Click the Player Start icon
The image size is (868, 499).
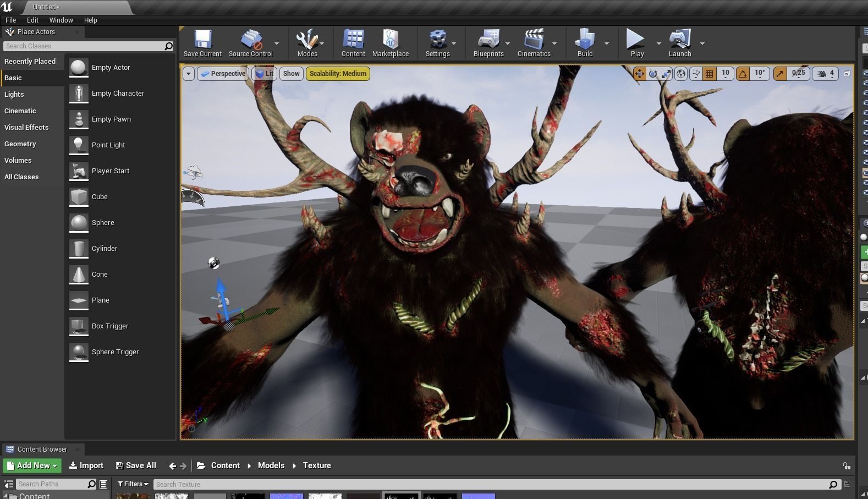[79, 171]
